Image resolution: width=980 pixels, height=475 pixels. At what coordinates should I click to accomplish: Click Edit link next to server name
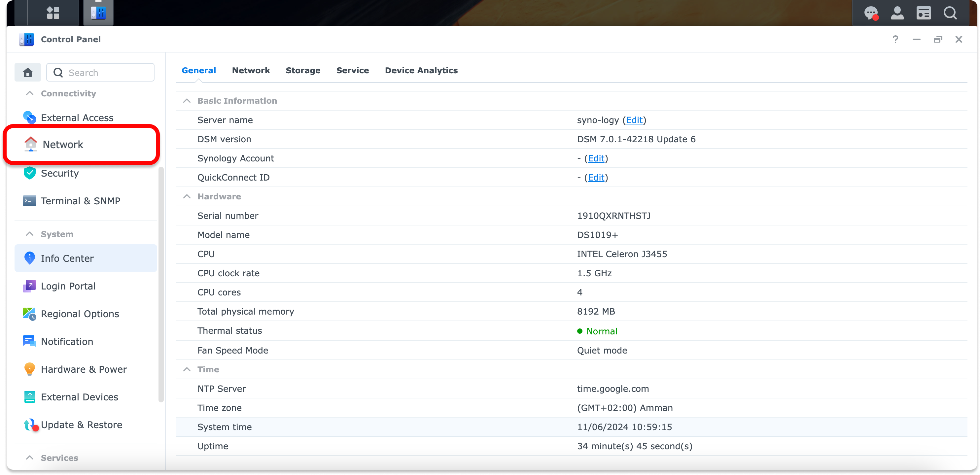634,120
